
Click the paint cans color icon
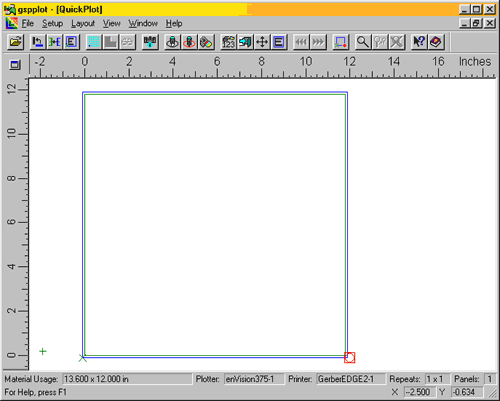pos(206,42)
